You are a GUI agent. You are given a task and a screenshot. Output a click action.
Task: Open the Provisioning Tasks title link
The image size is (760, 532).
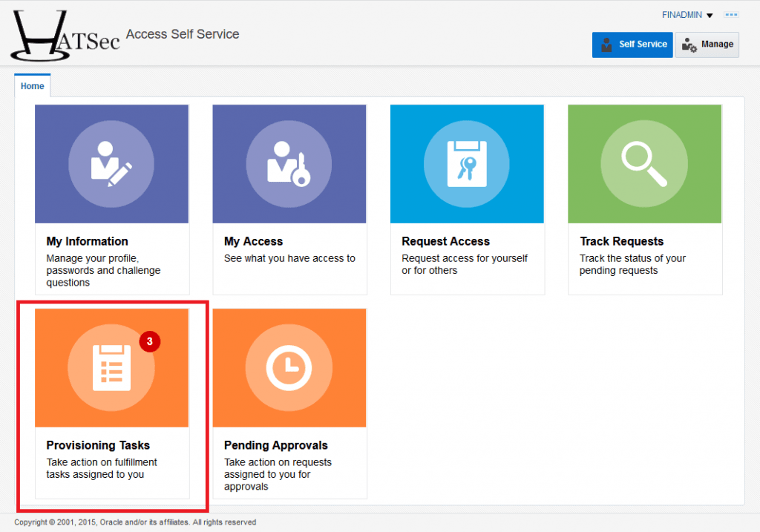[98, 445]
